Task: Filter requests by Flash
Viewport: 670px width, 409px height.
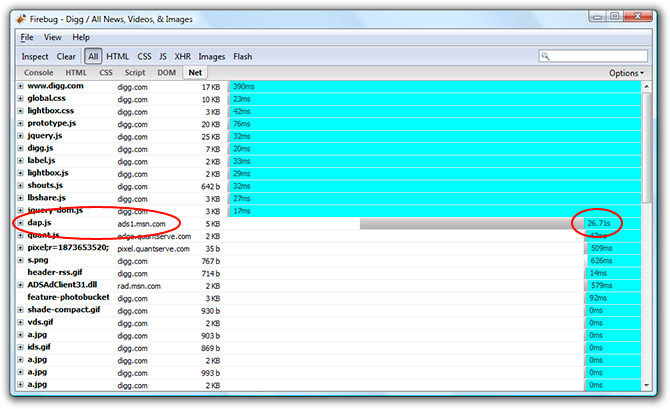Action: pyautogui.click(x=242, y=56)
